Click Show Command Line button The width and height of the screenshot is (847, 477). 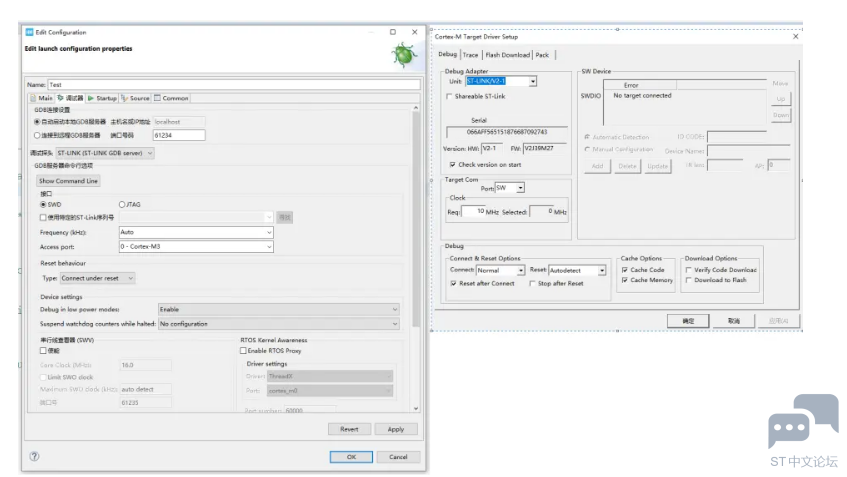69,181
